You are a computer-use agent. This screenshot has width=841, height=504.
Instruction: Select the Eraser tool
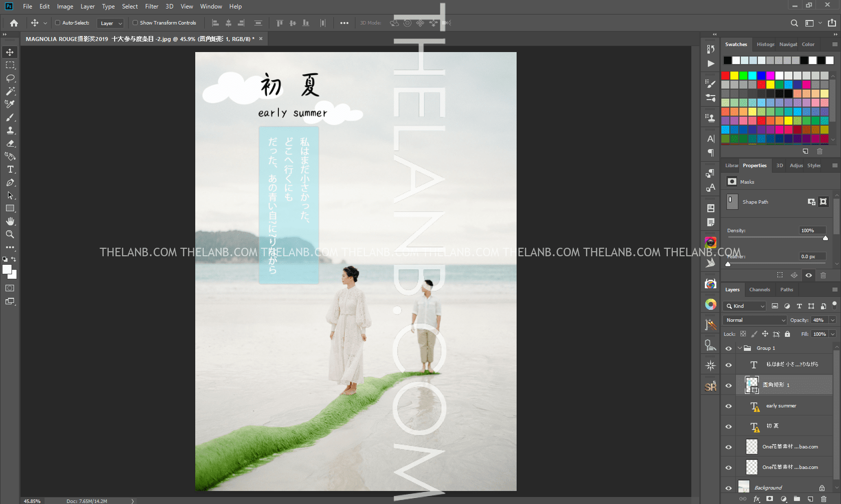click(10, 143)
